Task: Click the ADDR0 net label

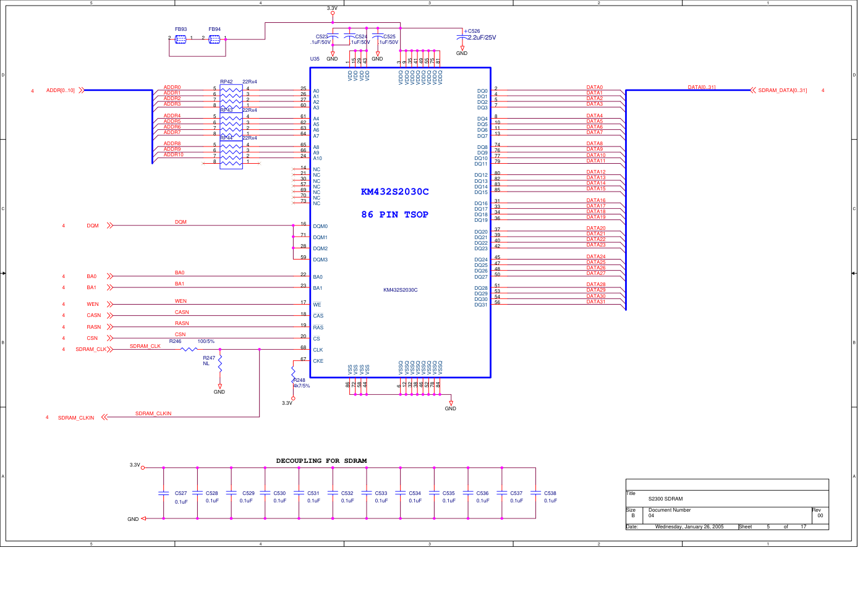Action: 172,88
